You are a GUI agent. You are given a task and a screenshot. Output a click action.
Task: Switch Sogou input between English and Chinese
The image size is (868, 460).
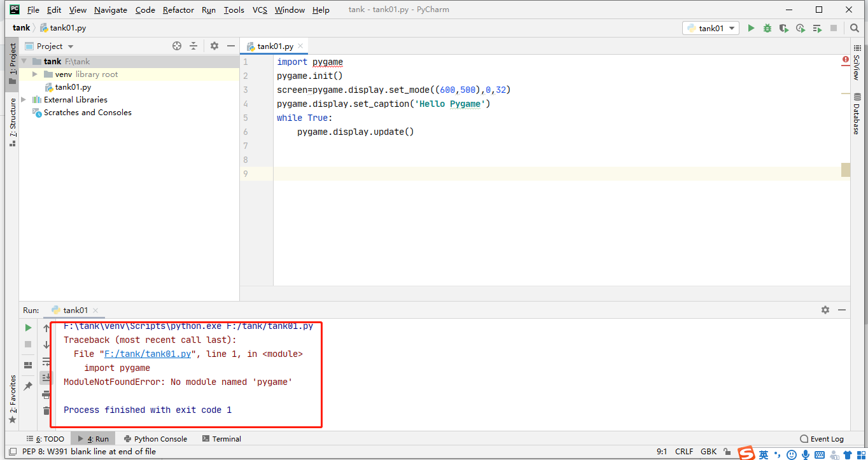[x=764, y=454]
